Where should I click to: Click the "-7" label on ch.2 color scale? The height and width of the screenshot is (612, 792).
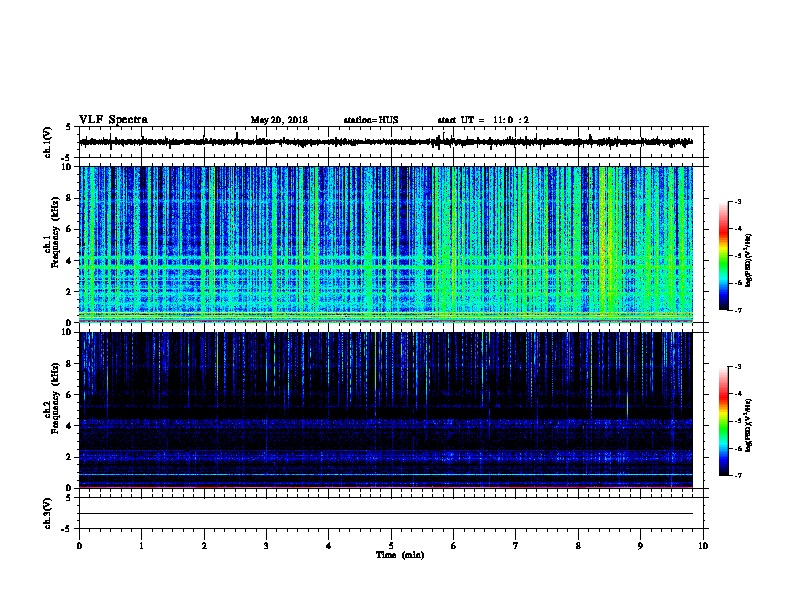737,476
